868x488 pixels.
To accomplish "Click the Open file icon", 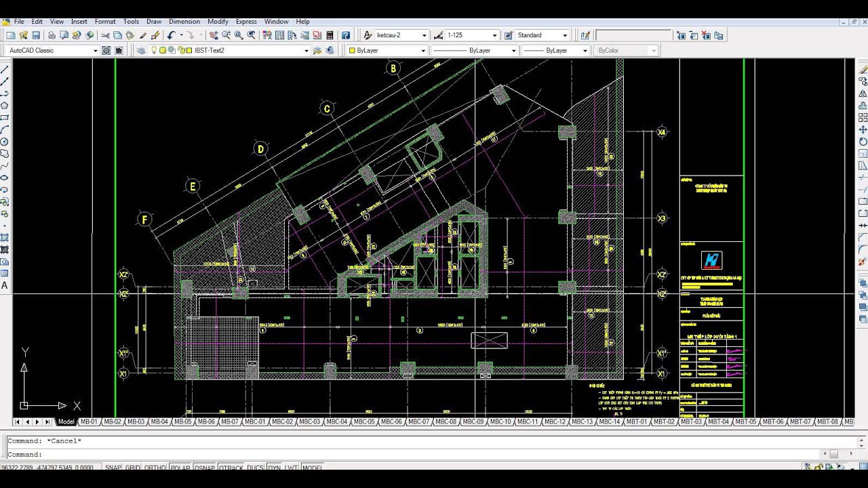I will pos(24,35).
